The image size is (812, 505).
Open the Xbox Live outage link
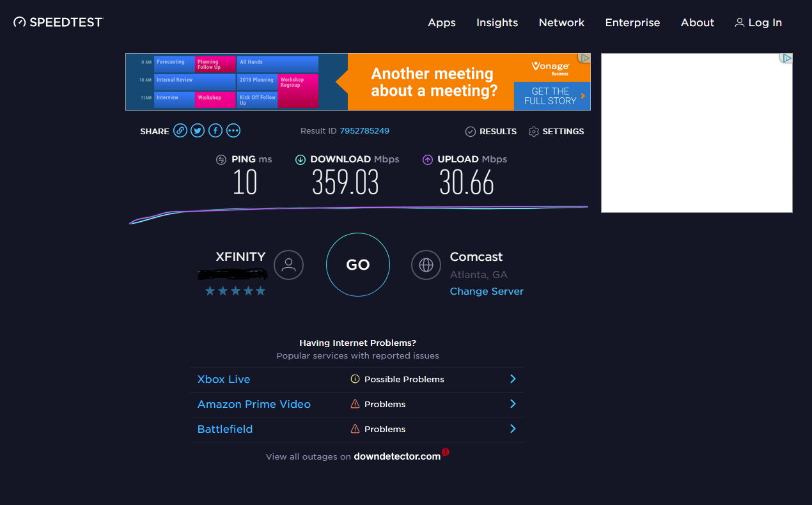pos(224,379)
